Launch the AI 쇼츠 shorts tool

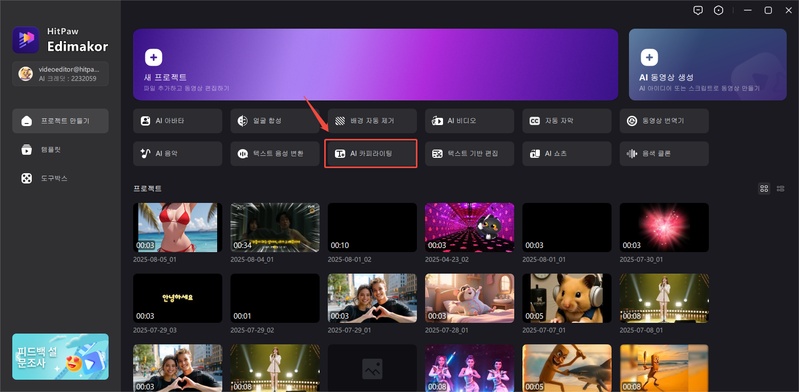tap(567, 153)
